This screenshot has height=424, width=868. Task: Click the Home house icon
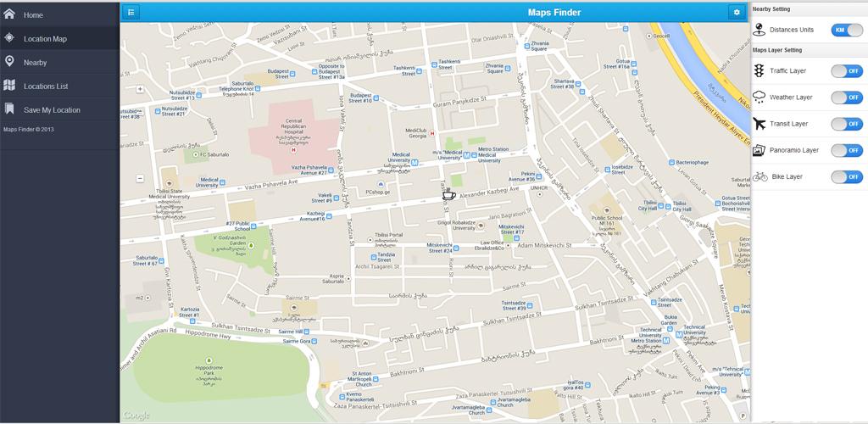8,14
